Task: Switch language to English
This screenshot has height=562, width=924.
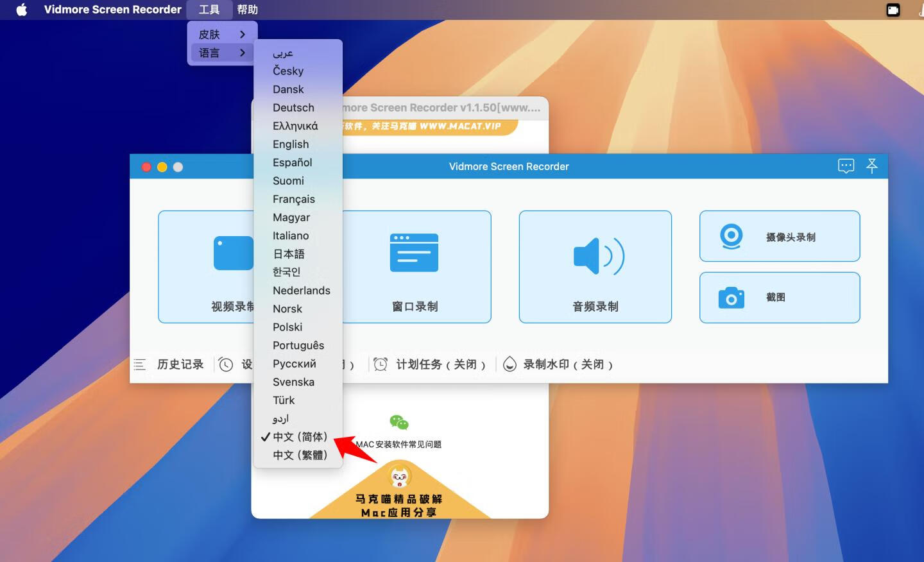Action: (x=298, y=144)
